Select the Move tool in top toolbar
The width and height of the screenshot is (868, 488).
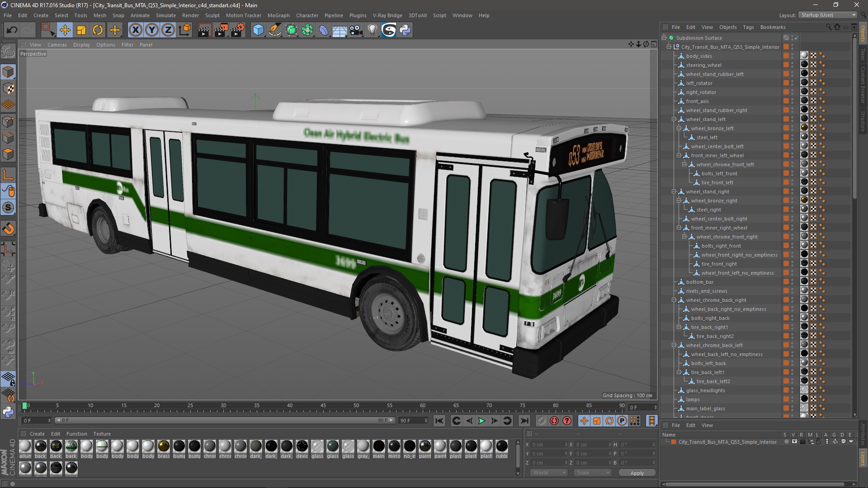(65, 30)
